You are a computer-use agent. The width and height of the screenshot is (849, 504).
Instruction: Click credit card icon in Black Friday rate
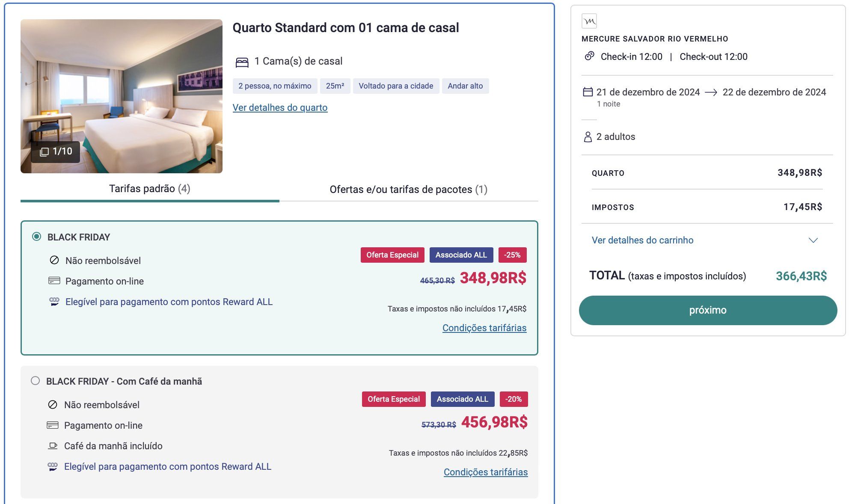54,281
